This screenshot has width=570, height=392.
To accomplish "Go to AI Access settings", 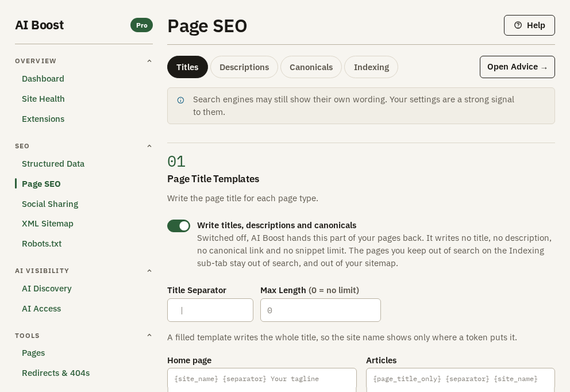I will (x=41, y=308).
